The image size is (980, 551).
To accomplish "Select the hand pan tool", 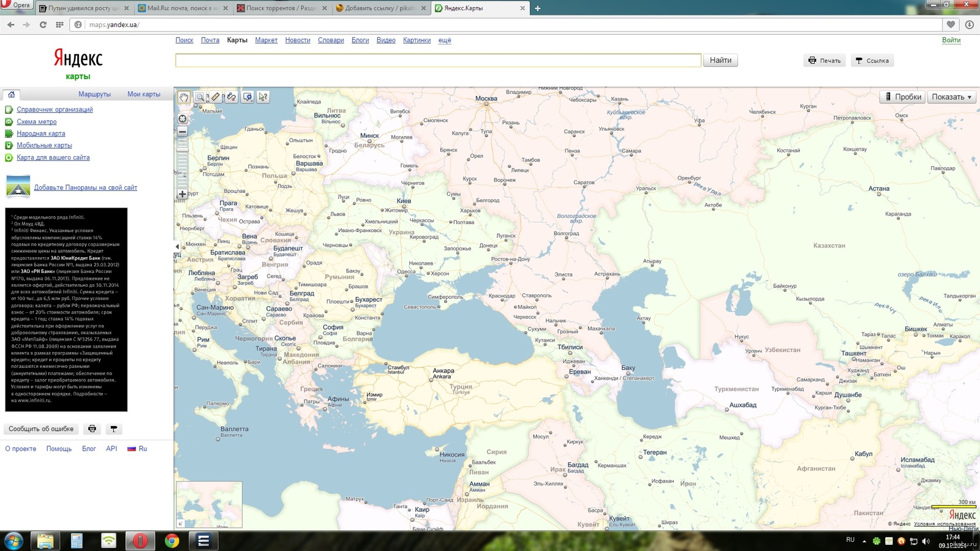I will [x=184, y=97].
